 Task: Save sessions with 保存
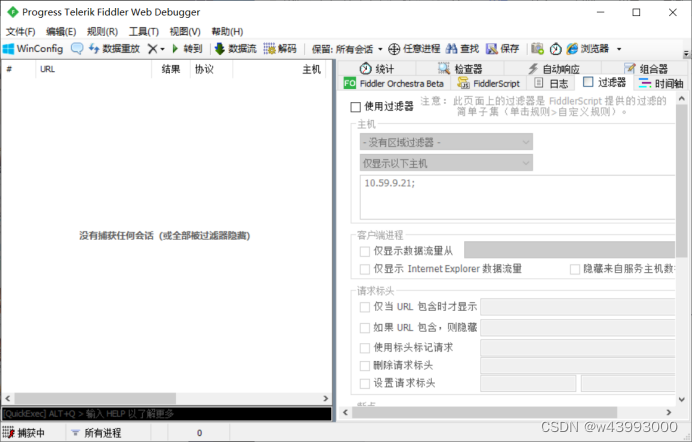click(503, 49)
